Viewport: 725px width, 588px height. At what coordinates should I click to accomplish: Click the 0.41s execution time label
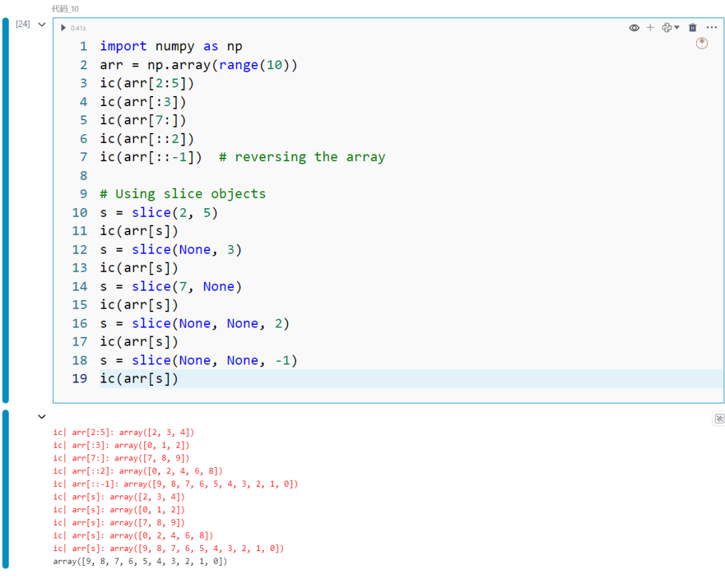[78, 28]
